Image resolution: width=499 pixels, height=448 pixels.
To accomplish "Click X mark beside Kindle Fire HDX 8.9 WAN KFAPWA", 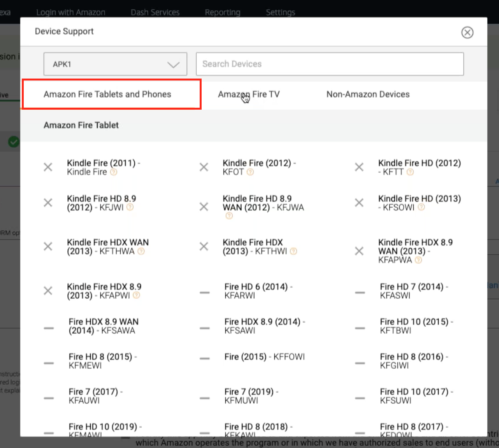I will pyautogui.click(x=359, y=251).
